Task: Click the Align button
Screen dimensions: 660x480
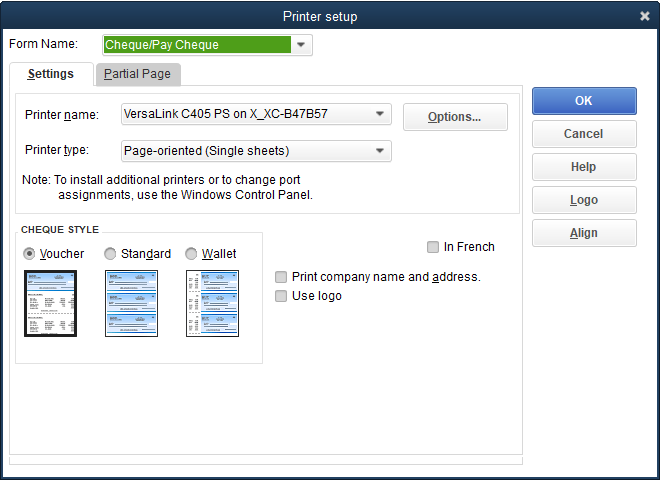Action: click(583, 233)
